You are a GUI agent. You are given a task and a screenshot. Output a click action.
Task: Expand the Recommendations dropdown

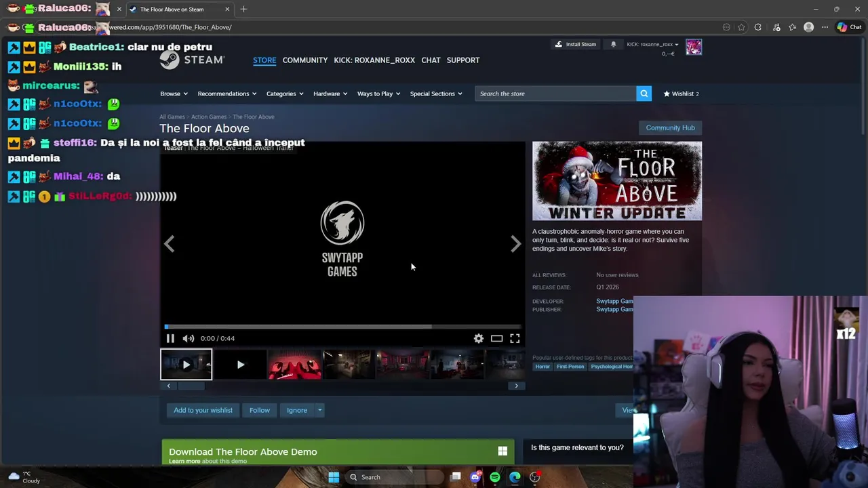[227, 94]
